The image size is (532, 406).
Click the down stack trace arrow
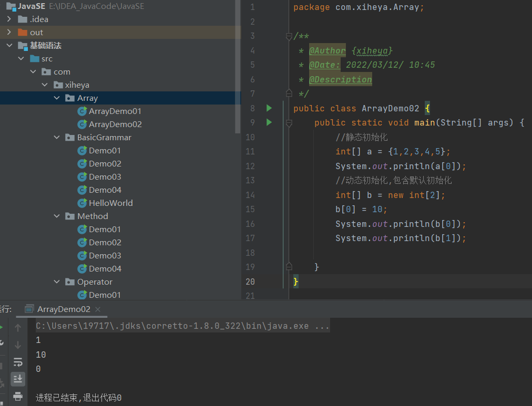pyautogui.click(x=18, y=345)
